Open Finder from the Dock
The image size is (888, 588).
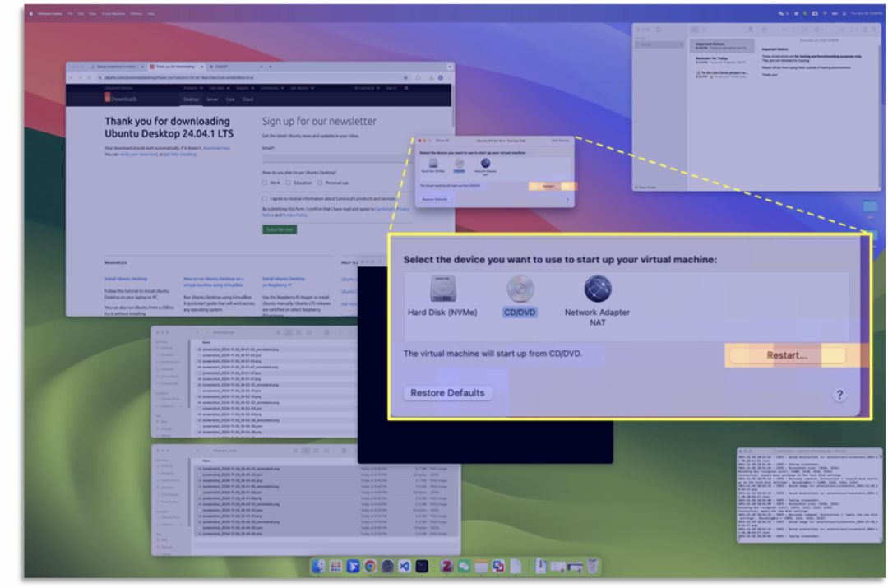pyautogui.click(x=319, y=566)
